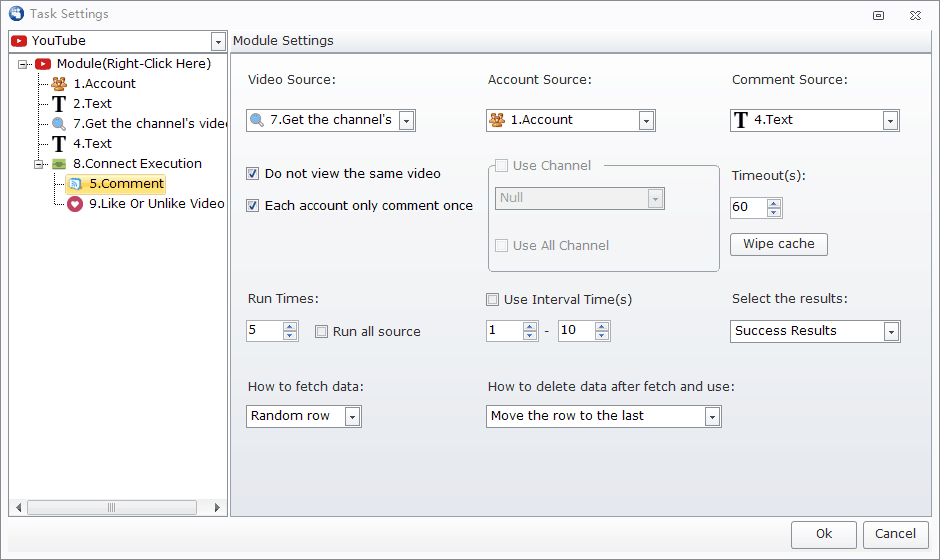Open the Select the results dropdown
Viewport: 940px width, 560px height.
(x=891, y=332)
